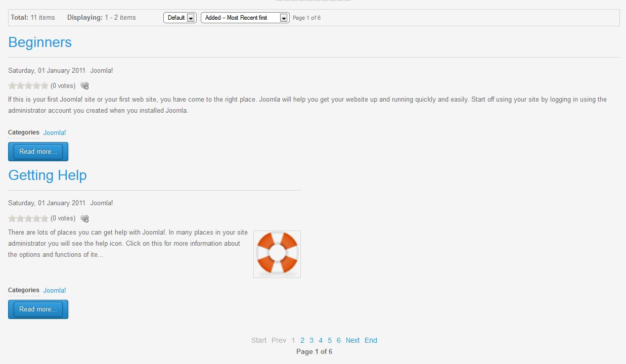Click the Next pagination link
626x364 pixels.
353,340
